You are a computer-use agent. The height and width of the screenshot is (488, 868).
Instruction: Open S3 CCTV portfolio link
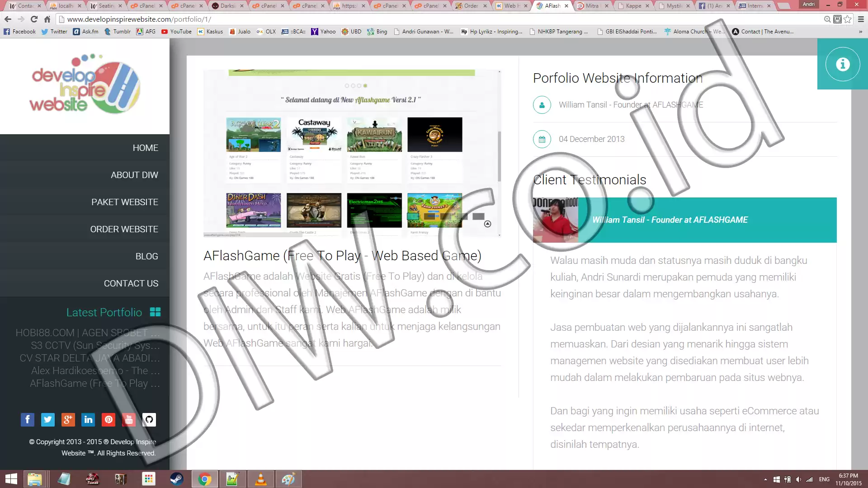[95, 345]
